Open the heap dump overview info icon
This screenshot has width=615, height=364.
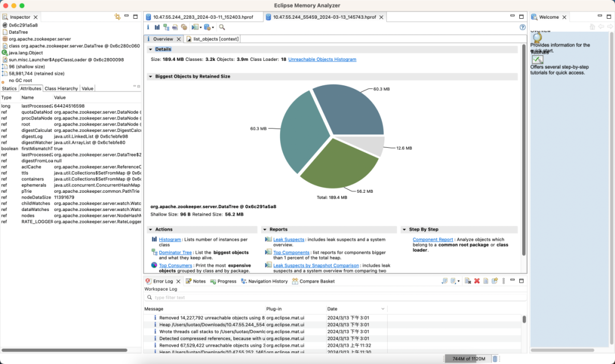[148, 27]
